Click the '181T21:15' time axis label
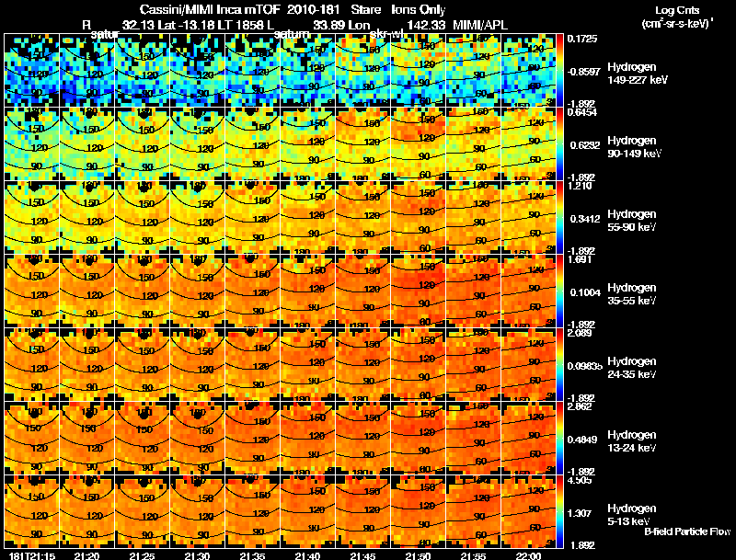This screenshot has width=736, height=560. click(x=31, y=555)
